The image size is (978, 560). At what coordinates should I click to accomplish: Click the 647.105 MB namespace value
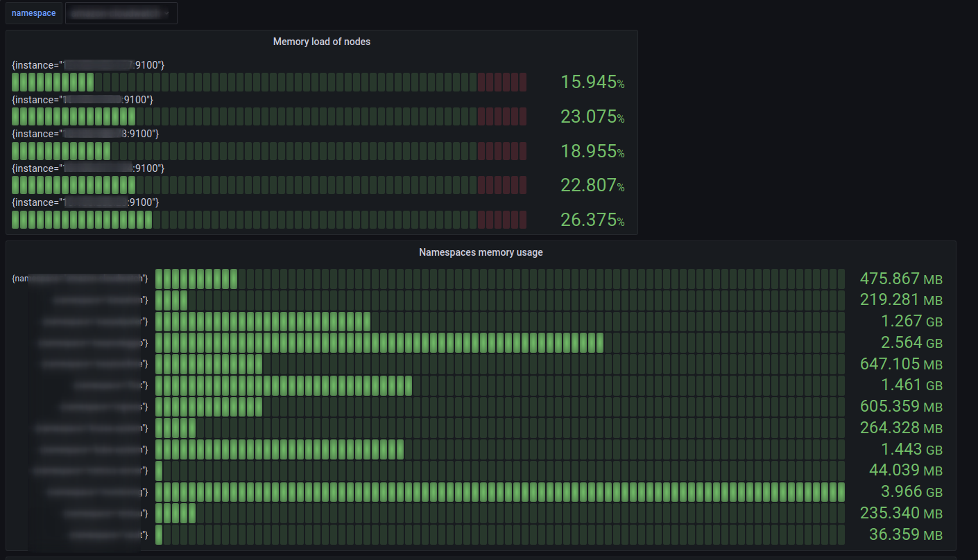click(x=900, y=364)
